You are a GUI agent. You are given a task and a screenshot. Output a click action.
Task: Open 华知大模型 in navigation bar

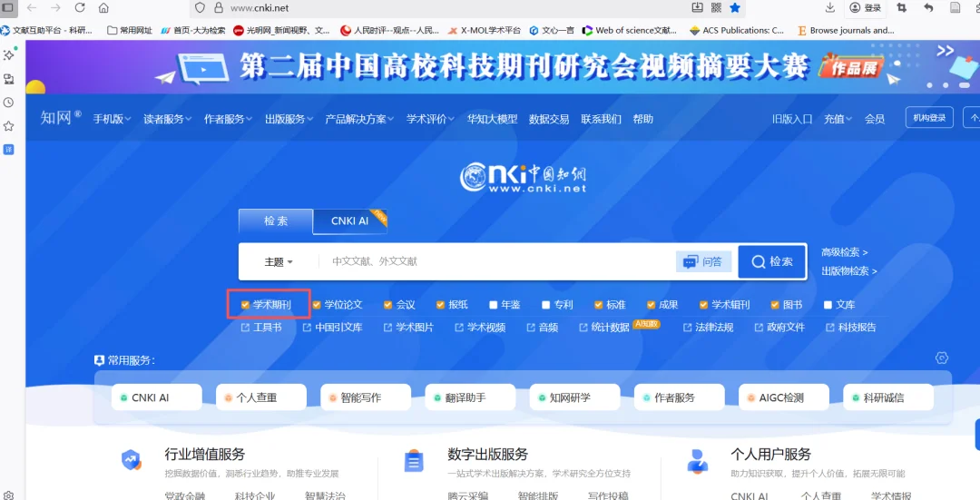493,119
